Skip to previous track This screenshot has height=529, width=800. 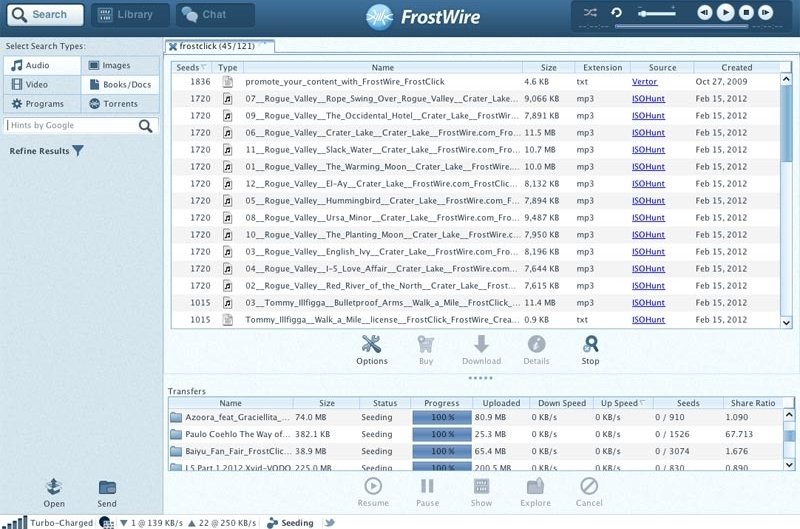pyautogui.click(x=705, y=12)
